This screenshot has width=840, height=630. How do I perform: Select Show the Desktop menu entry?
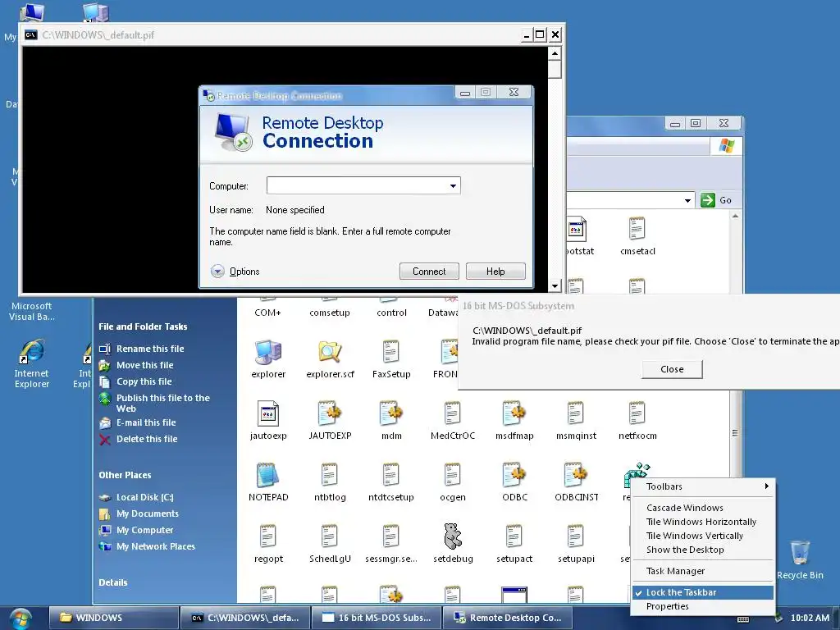tap(703, 549)
